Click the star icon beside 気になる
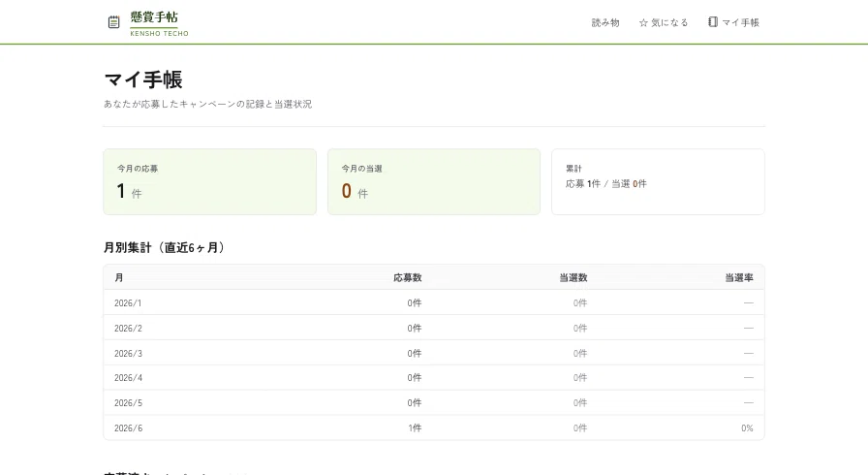The height and width of the screenshot is (475, 868). tap(643, 22)
